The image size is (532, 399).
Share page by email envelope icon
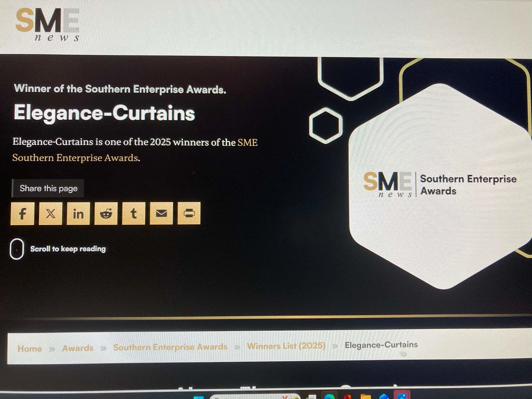[161, 213]
